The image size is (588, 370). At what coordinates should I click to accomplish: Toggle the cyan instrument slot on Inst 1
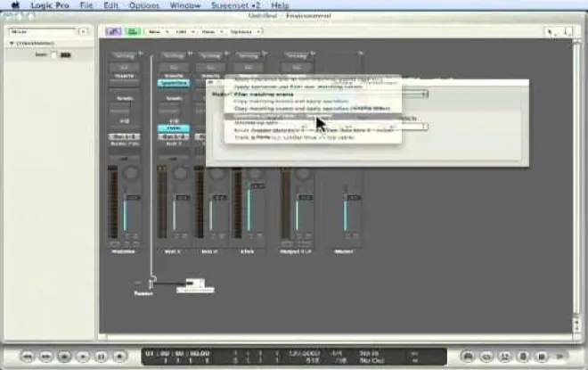174,128
